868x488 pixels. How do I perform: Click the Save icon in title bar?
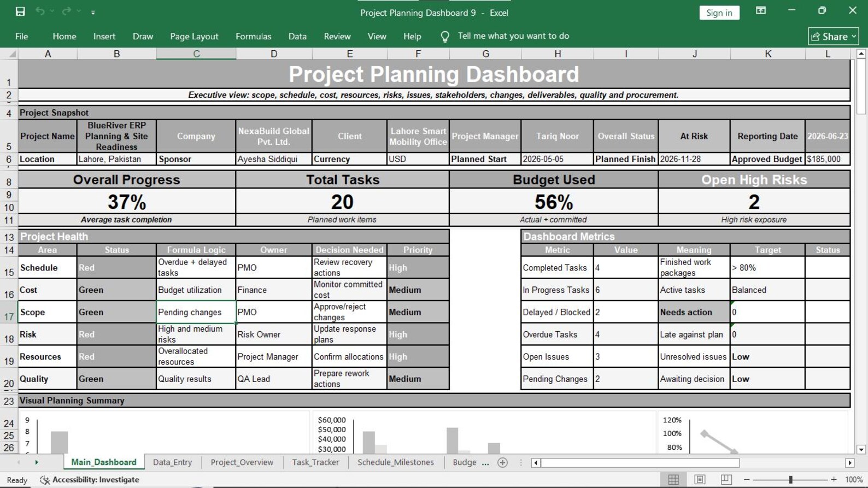click(x=20, y=11)
